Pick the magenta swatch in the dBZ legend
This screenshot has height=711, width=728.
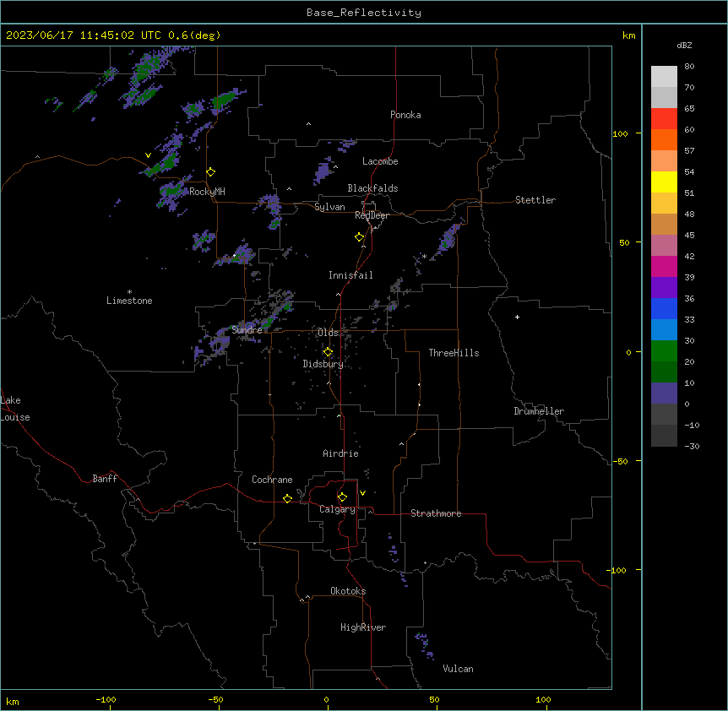tap(664, 266)
